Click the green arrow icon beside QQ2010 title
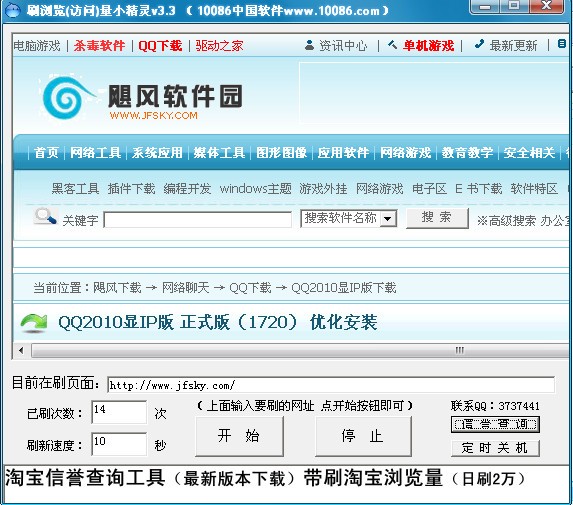 click(34, 323)
